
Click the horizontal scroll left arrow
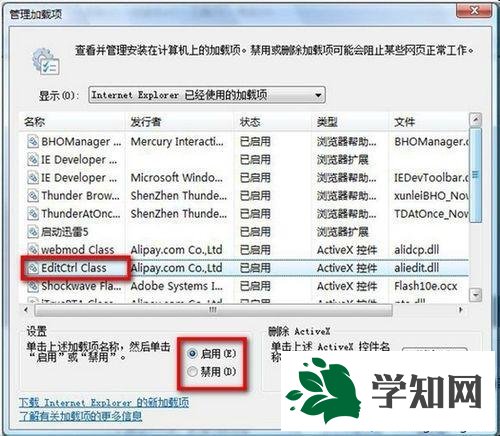coord(26,310)
